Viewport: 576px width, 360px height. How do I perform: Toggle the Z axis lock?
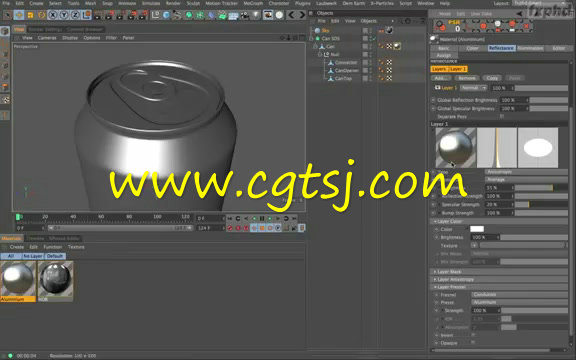tap(75, 15)
